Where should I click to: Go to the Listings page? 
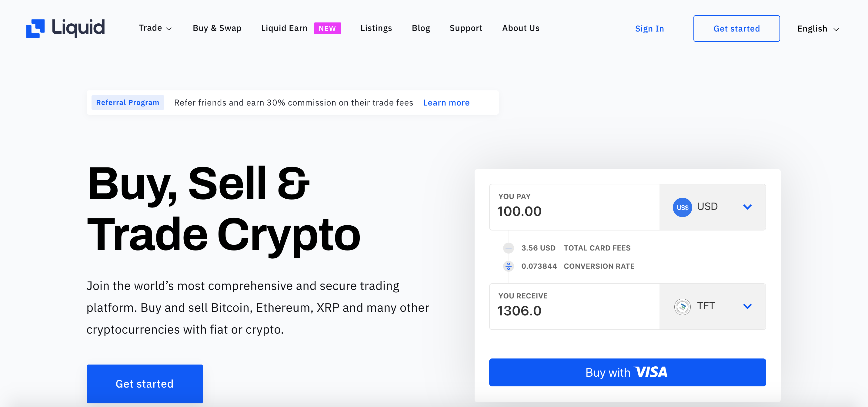pyautogui.click(x=376, y=28)
